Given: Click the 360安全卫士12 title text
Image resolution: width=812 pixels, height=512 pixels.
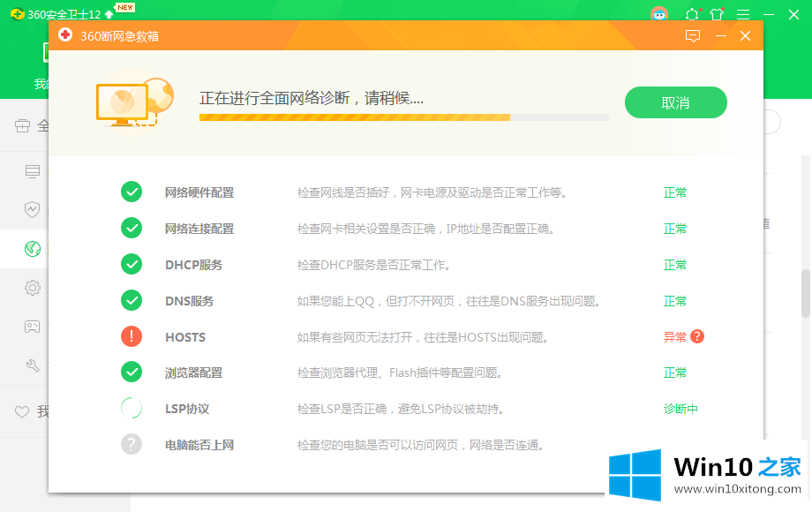Looking at the screenshot, I should point(64,14).
